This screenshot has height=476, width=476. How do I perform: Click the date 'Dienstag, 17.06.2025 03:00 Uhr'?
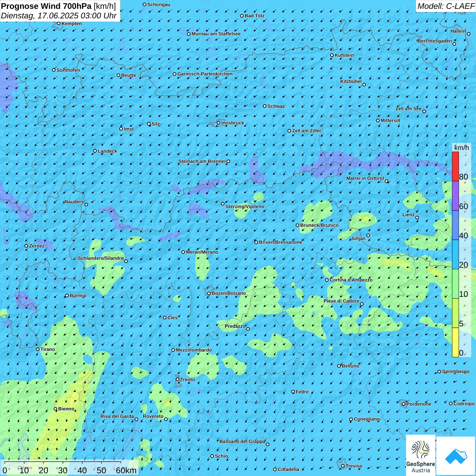[59, 16]
